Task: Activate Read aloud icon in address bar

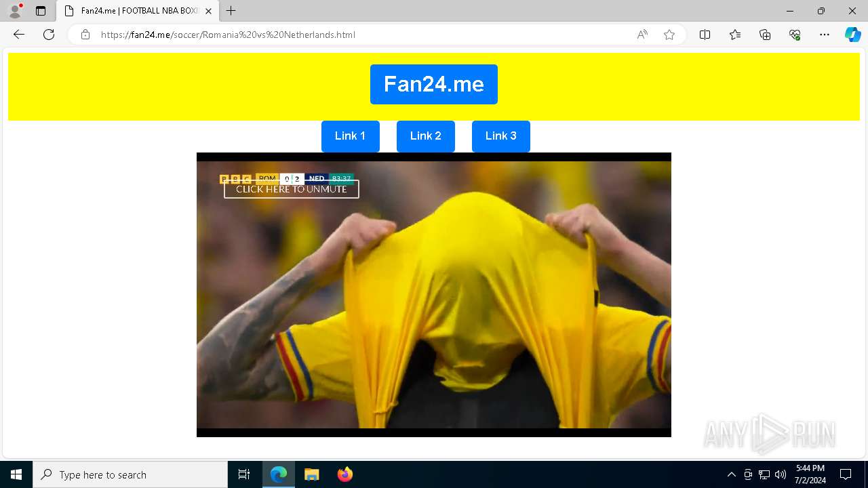Action: tap(642, 35)
